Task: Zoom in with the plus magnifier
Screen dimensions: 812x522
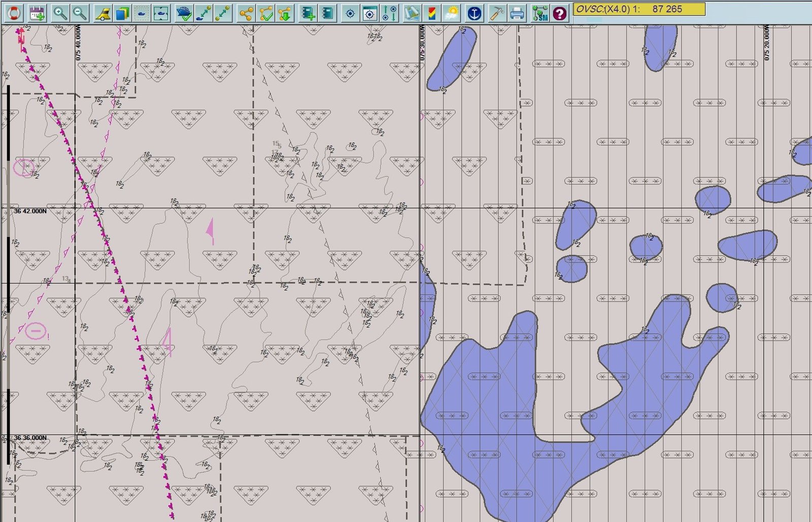Action: [60, 13]
